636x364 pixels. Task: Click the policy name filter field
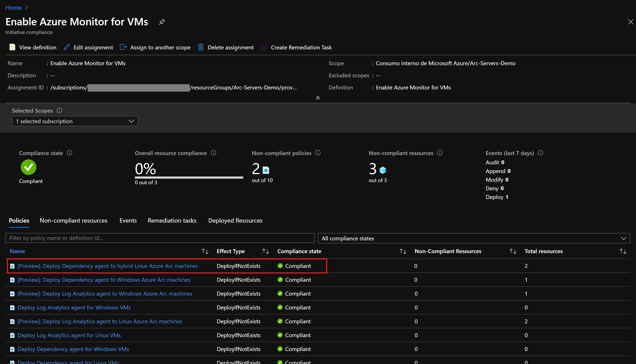[160, 238]
